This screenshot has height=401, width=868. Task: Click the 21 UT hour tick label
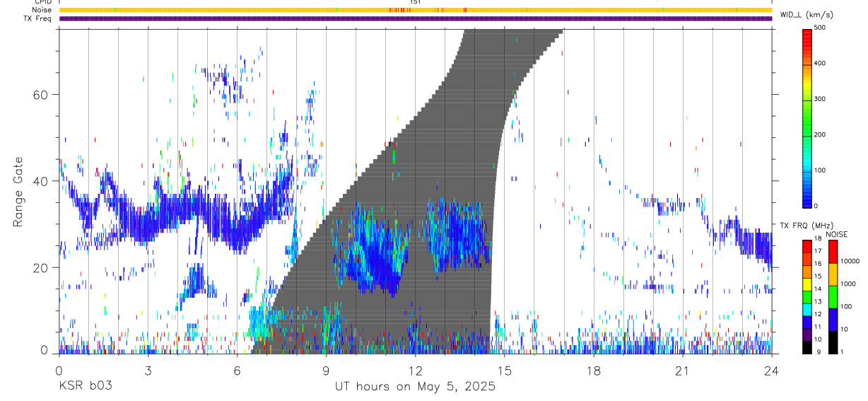[682, 370]
